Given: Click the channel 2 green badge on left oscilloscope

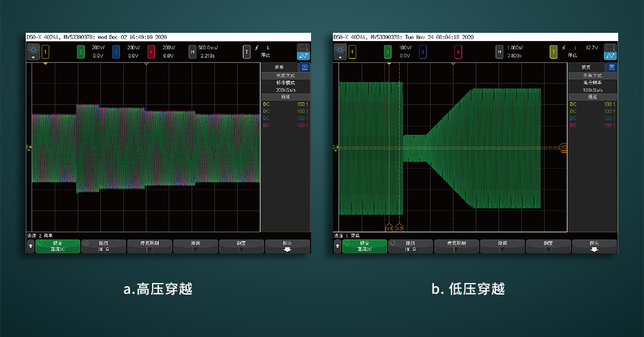Looking at the screenshot, I should click(81, 52).
